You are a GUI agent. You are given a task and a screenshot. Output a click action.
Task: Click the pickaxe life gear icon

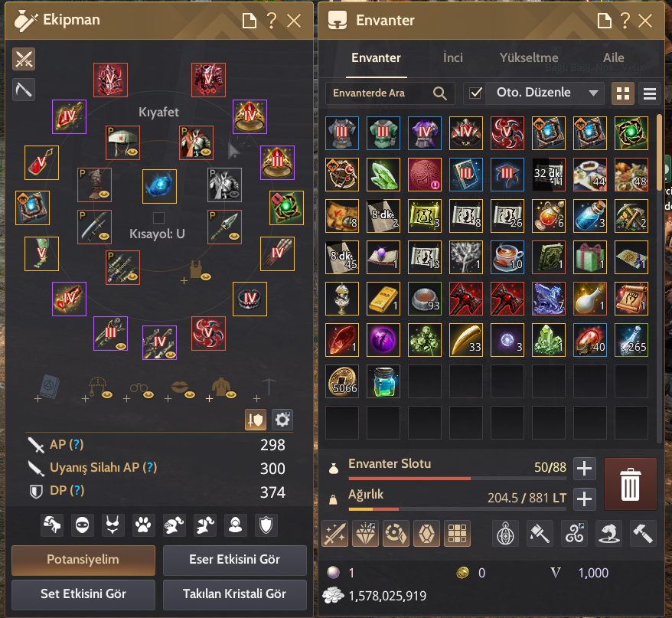click(x=24, y=90)
